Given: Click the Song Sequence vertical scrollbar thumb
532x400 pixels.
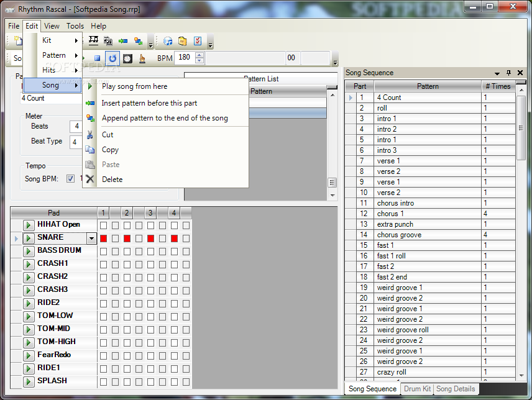Looking at the screenshot, I should coord(521,128).
